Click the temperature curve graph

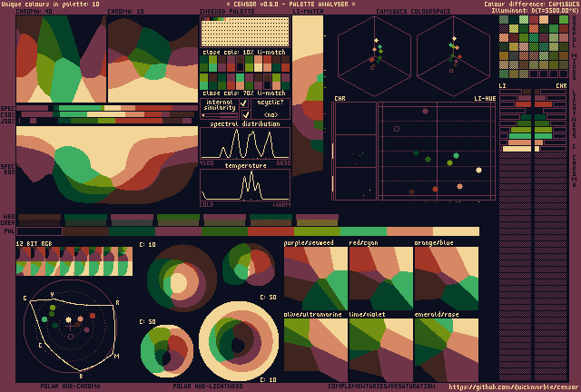pyautogui.click(x=245, y=184)
